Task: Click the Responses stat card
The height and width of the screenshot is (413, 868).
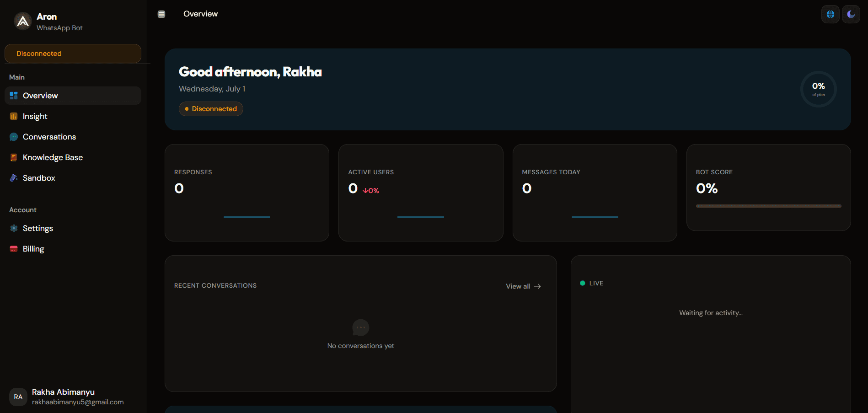Action: click(247, 193)
